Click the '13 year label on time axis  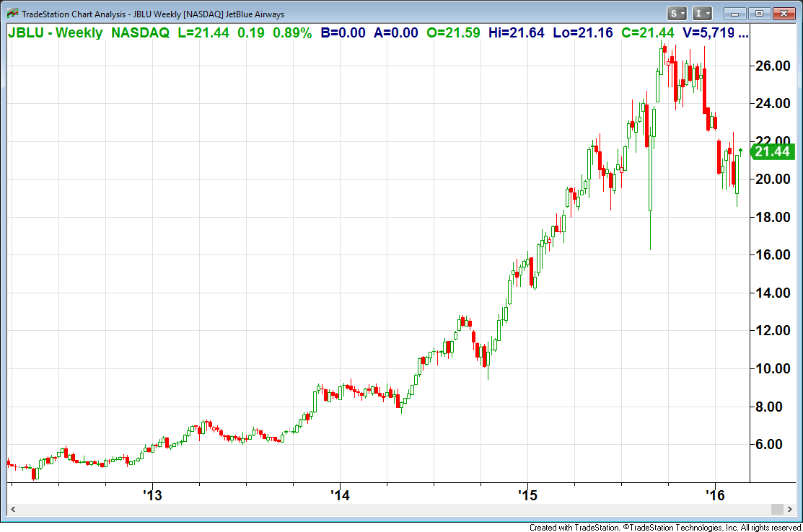[x=152, y=495]
